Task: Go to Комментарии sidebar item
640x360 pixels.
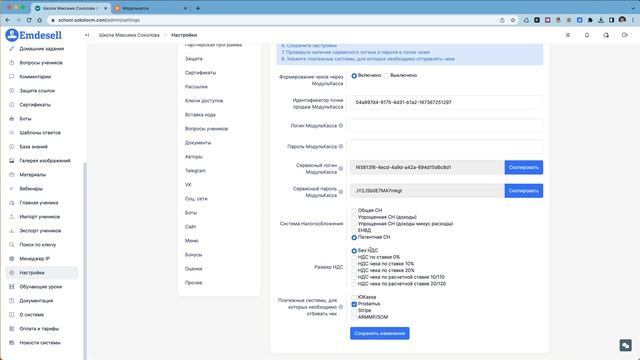Action: point(35,77)
